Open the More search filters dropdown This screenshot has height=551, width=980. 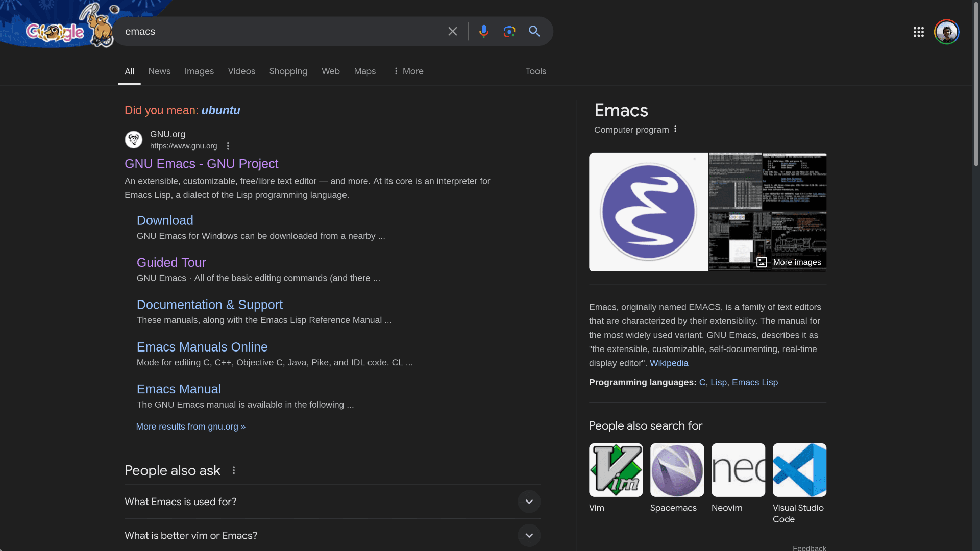click(x=408, y=71)
